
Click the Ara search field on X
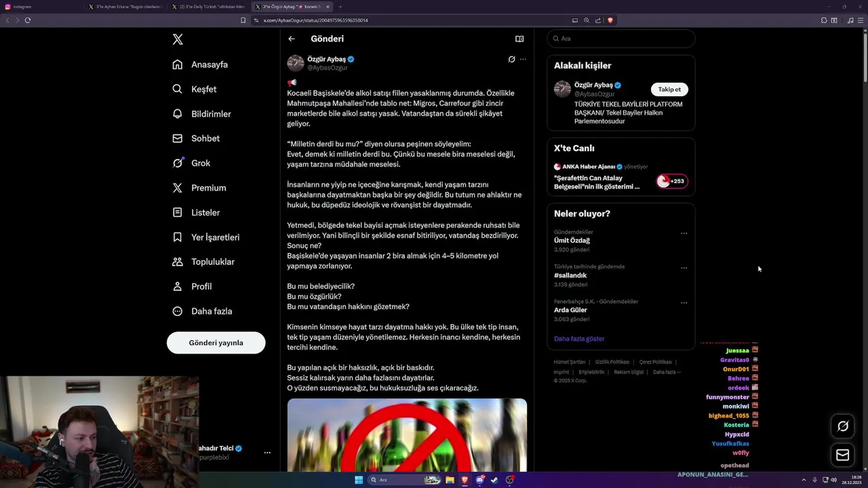point(621,39)
